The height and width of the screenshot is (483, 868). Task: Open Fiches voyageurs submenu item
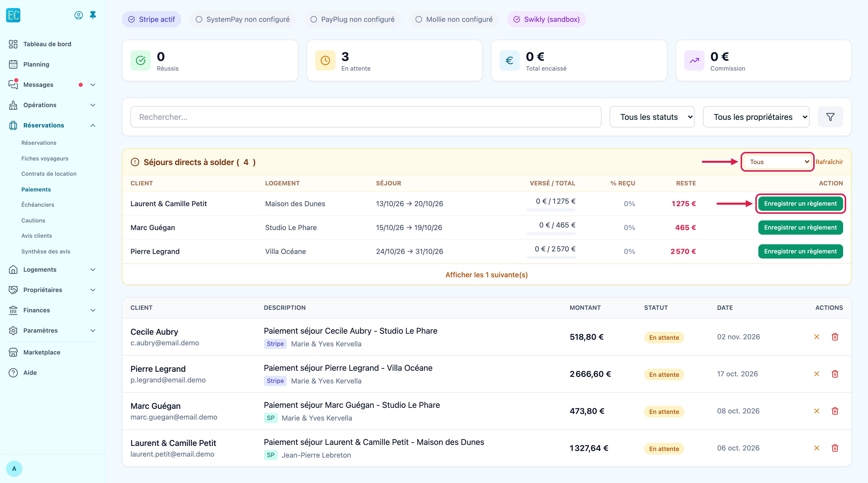point(45,158)
